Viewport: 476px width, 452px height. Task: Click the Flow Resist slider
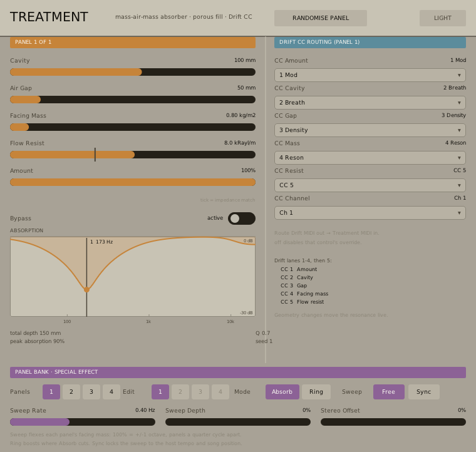click(x=133, y=155)
